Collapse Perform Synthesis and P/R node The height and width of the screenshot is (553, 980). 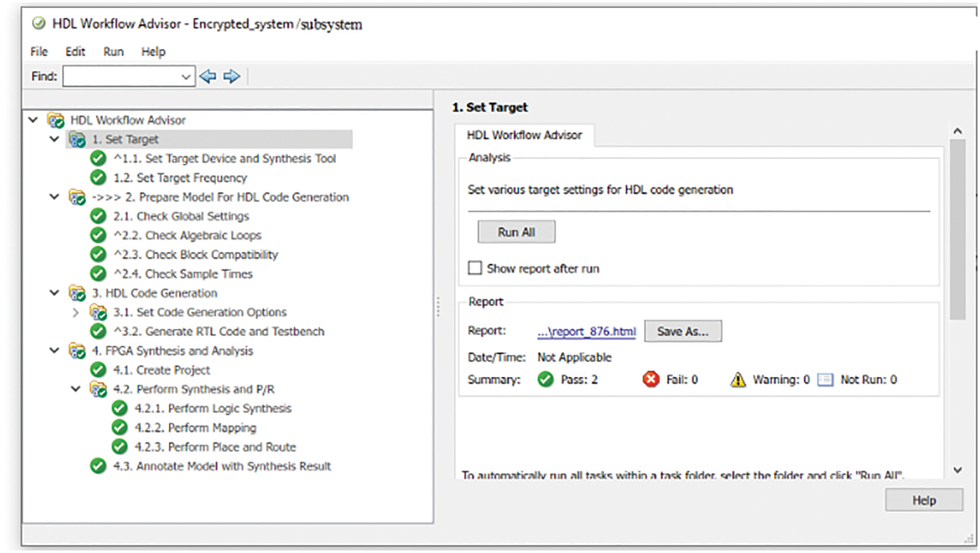75,389
